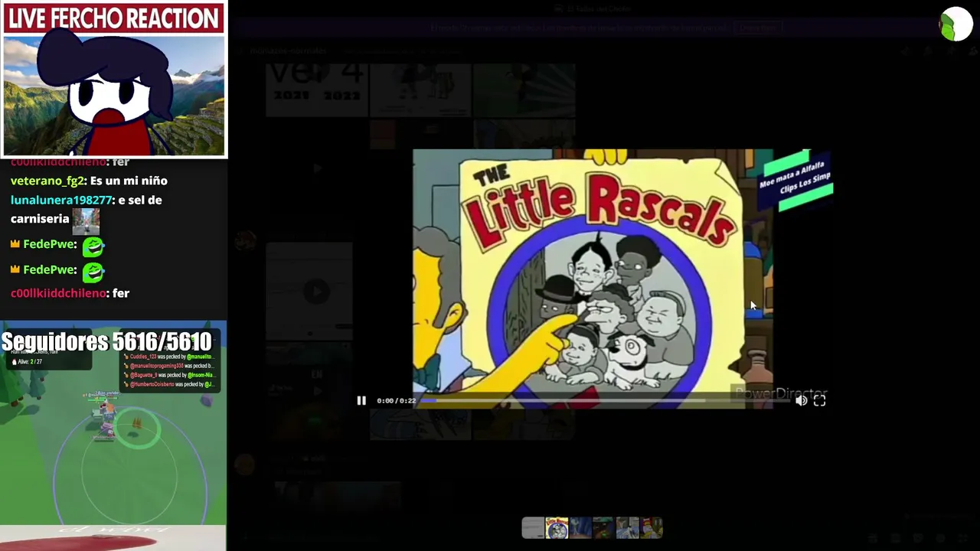The width and height of the screenshot is (980, 551).
Task: Mute the video with the speaker icon
Action: 801,400
